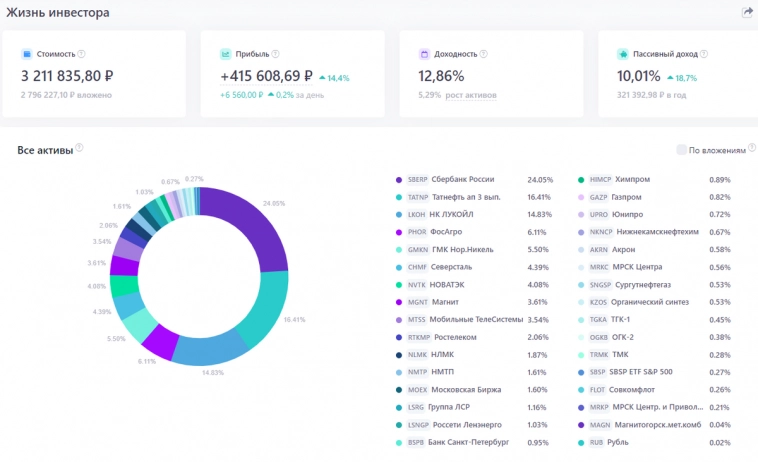Click the RUB Рубль legend row
Viewport: 758px width, 462px height.
click(x=655, y=442)
